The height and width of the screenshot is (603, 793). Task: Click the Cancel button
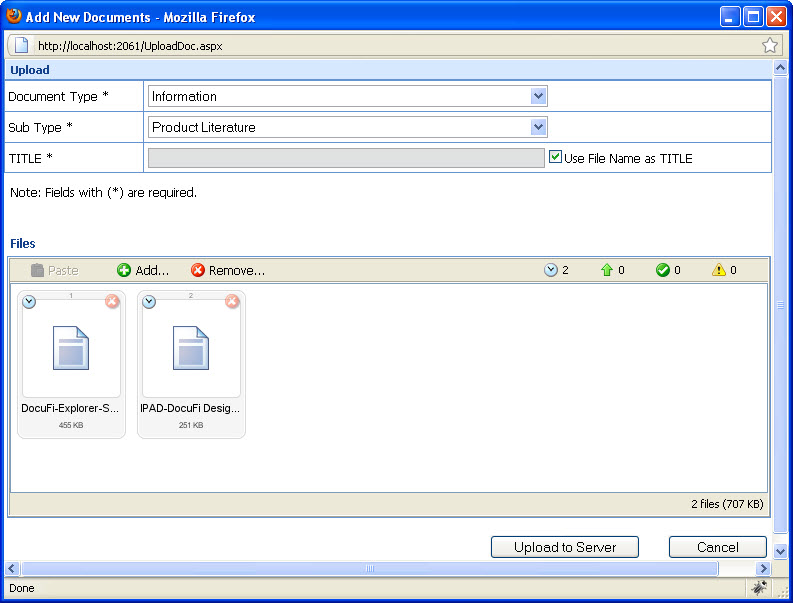click(x=718, y=547)
